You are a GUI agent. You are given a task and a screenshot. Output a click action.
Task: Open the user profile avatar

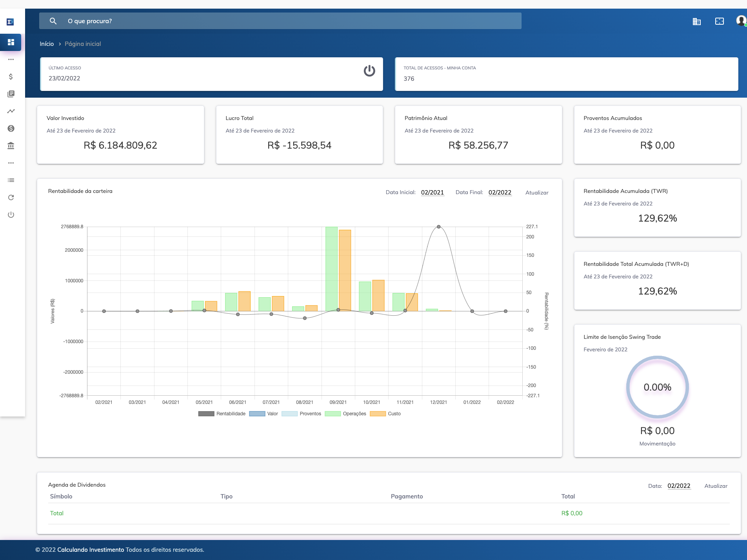(741, 20)
